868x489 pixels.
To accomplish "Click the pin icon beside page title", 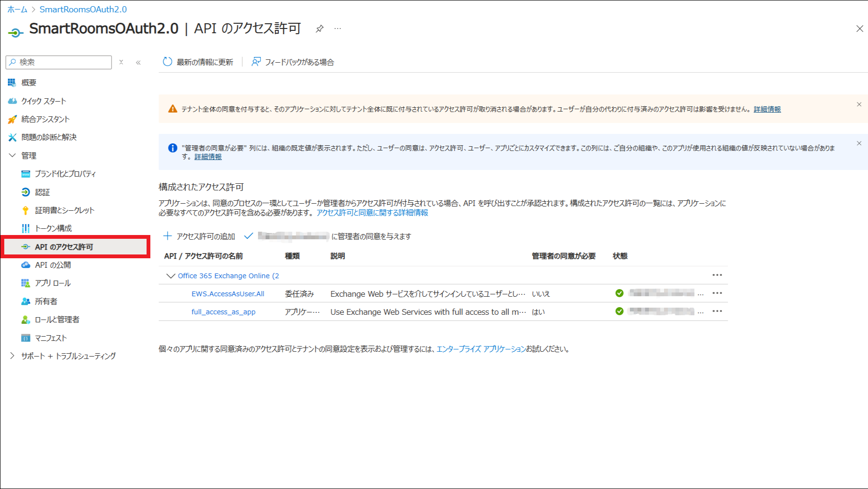I will pyautogui.click(x=320, y=29).
